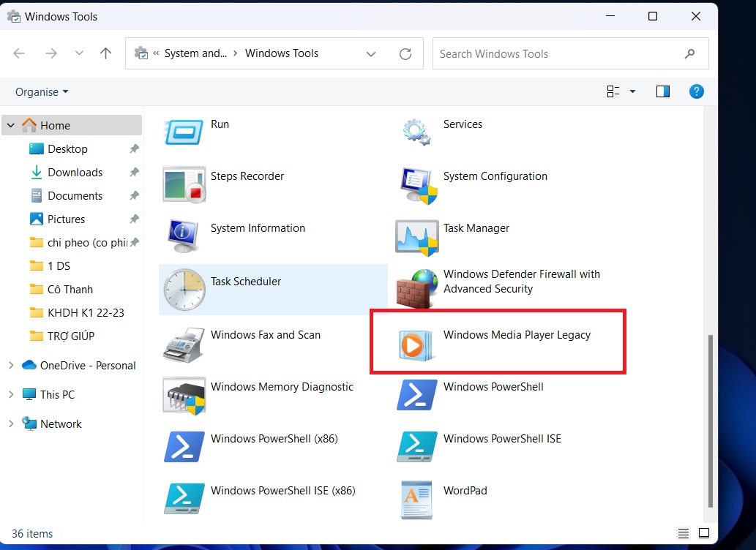Unpin Downloads using its pin icon
756x550 pixels.
[x=134, y=172]
